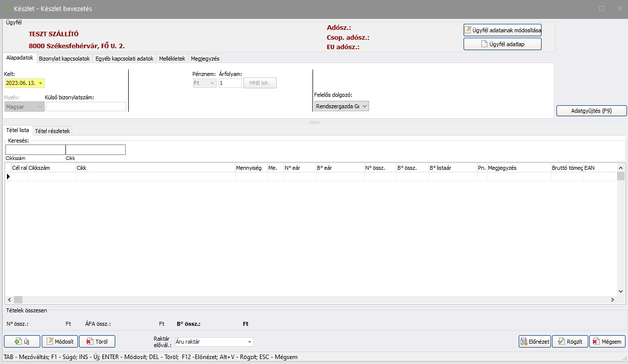The height and width of the screenshot is (364, 628).
Task: Open the Előnézet print preview
Action: coord(534,342)
